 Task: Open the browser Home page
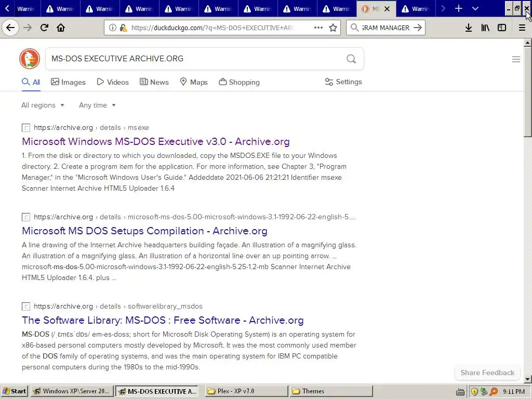61,28
